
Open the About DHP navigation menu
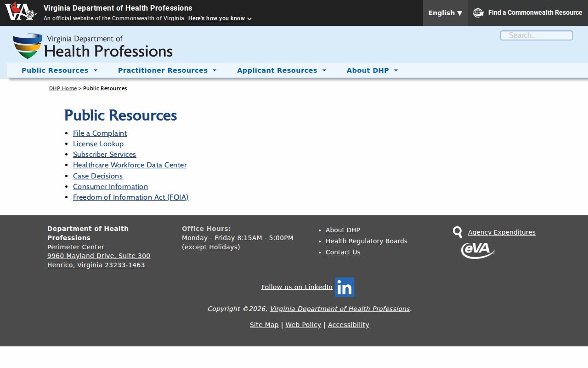(372, 70)
